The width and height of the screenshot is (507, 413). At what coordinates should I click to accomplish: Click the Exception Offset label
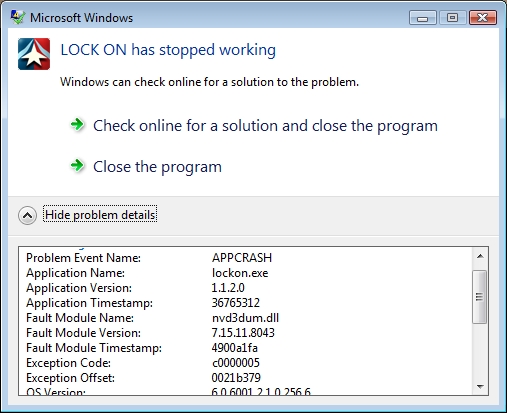click(x=70, y=378)
